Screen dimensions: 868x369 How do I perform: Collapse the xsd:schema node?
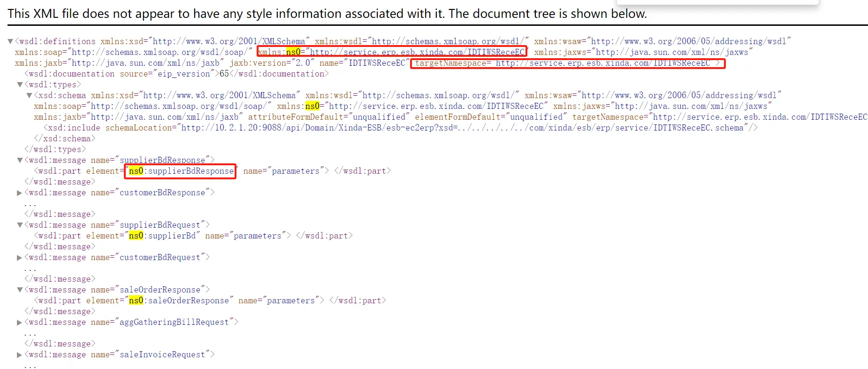pos(29,95)
